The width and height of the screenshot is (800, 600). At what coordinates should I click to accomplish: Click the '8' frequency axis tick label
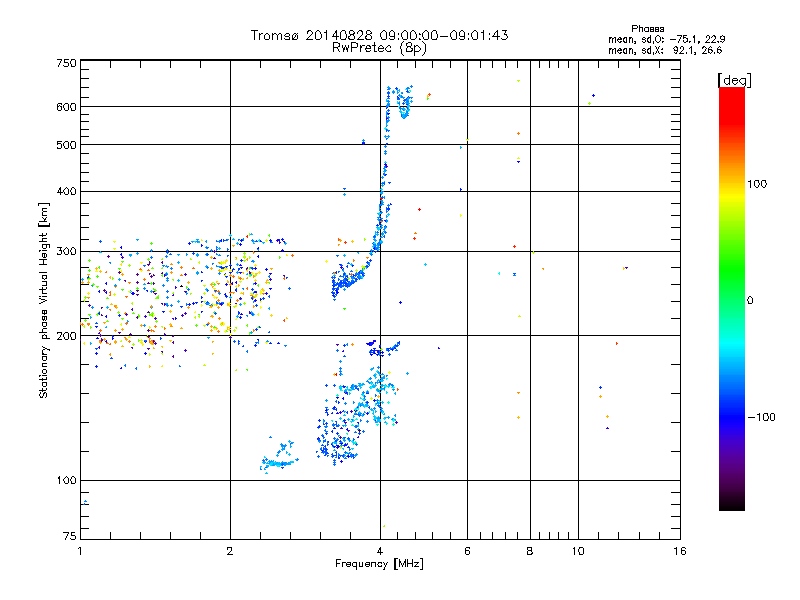tap(530, 551)
